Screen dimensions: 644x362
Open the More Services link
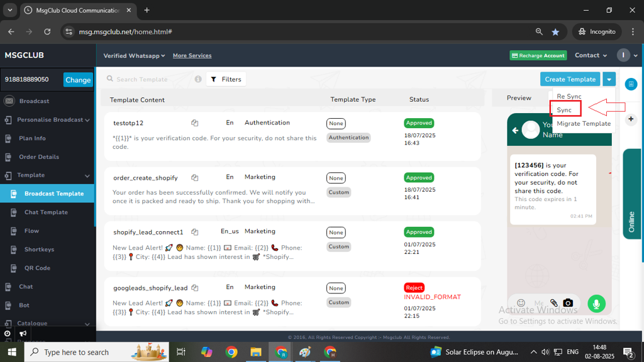(x=192, y=56)
